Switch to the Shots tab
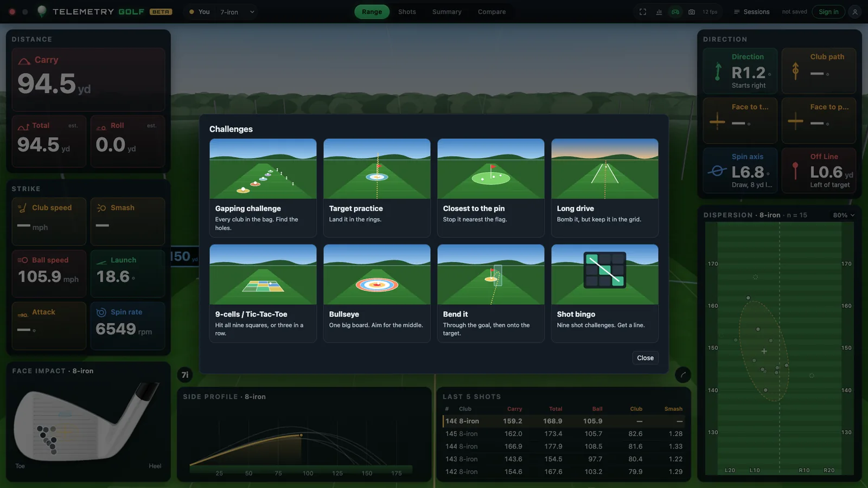 (407, 12)
